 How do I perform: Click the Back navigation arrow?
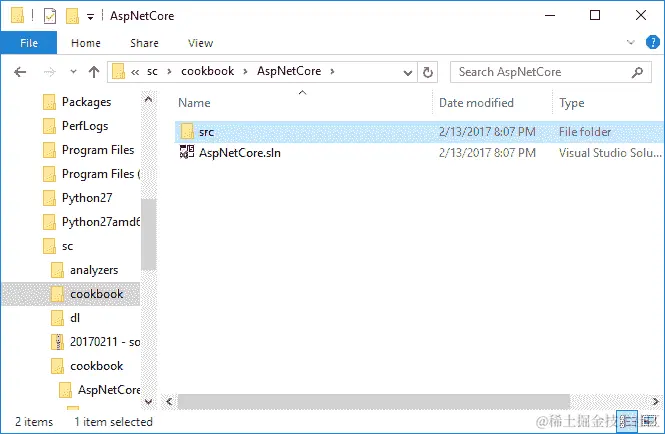20,72
